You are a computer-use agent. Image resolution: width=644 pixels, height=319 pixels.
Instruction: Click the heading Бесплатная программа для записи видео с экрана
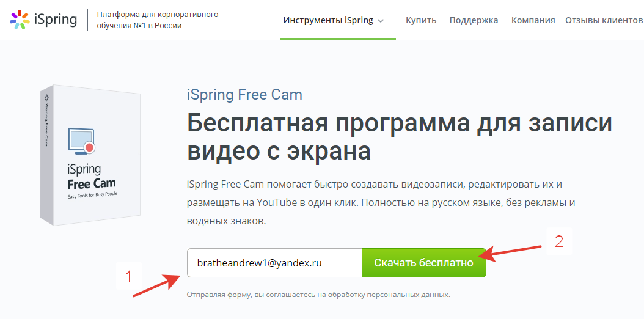pyautogui.click(x=399, y=137)
